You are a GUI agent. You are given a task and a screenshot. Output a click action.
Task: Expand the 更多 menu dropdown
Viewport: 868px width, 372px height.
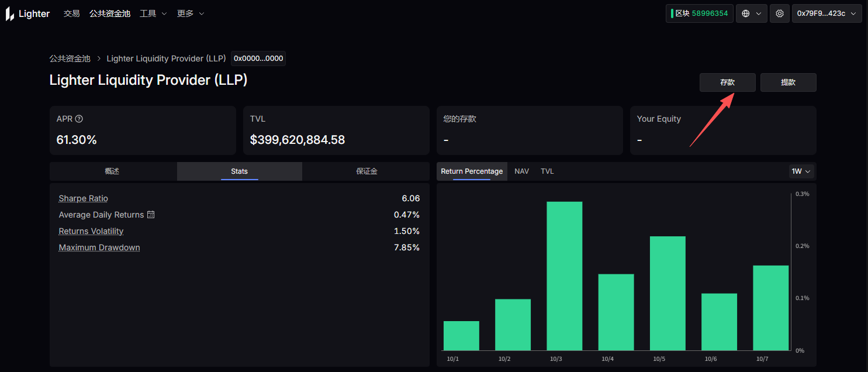point(191,13)
